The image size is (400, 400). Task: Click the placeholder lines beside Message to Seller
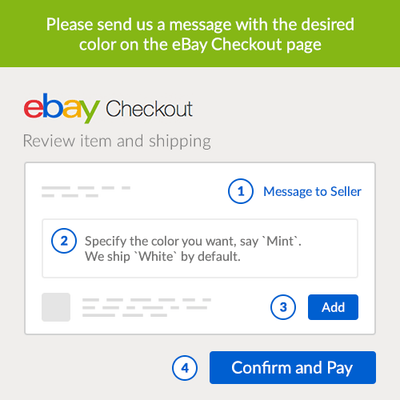coord(86,192)
